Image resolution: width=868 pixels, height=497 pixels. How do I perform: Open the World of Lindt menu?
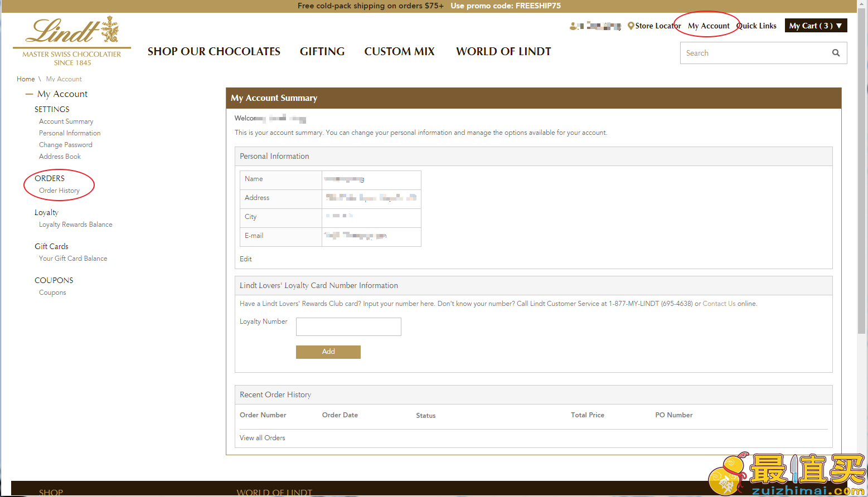pos(503,51)
